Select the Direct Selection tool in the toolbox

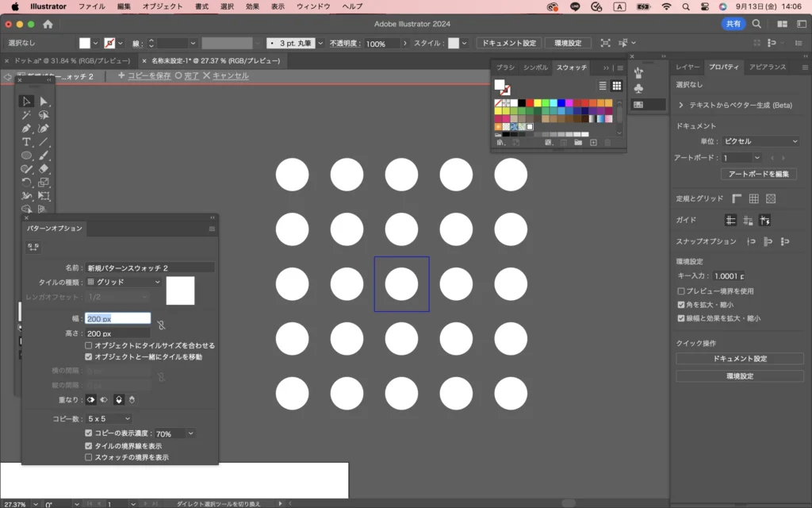[44, 102]
